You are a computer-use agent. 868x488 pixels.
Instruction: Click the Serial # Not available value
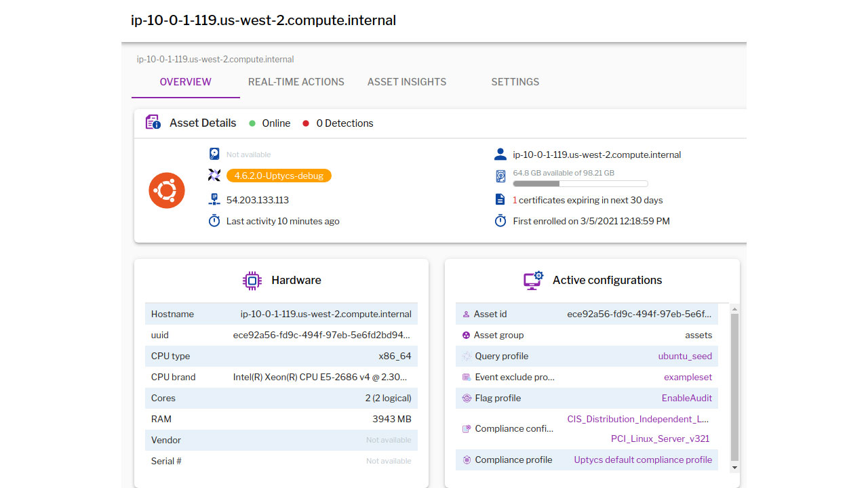[x=389, y=462]
